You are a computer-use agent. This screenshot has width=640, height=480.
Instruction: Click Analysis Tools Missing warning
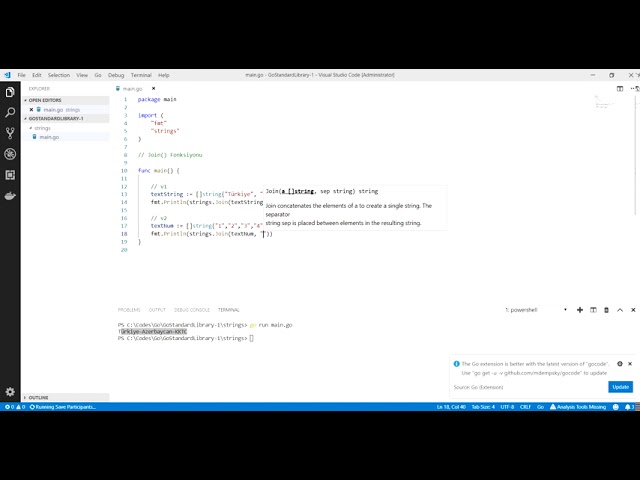click(x=578, y=407)
